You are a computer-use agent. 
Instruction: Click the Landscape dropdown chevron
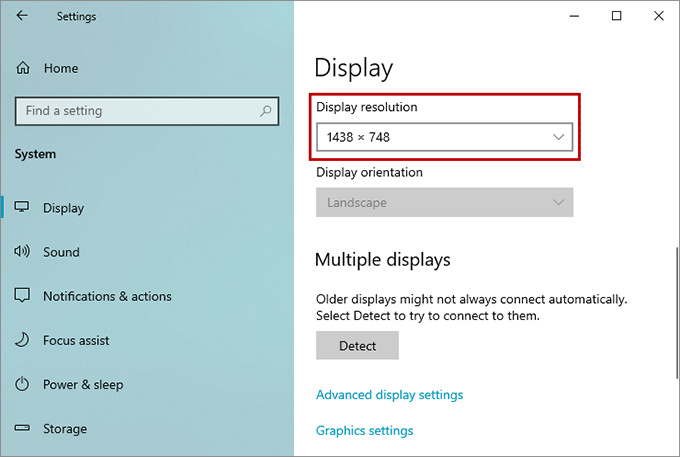tap(559, 202)
